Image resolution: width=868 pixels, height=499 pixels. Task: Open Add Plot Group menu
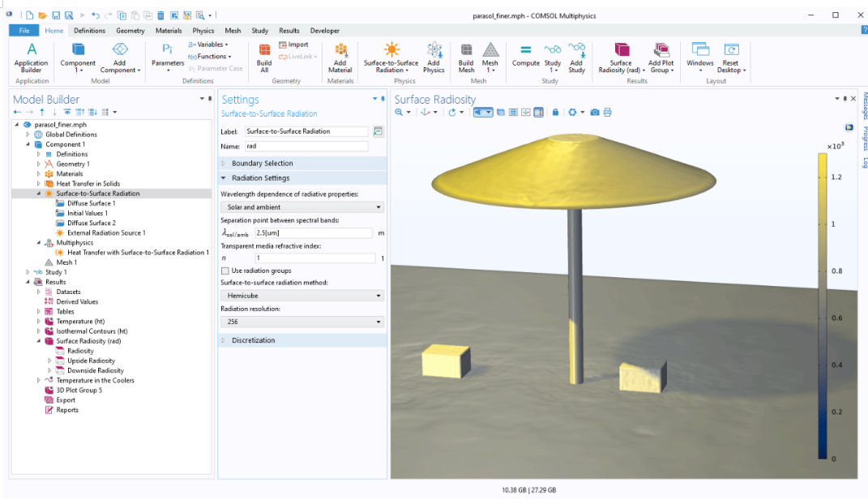[661, 58]
